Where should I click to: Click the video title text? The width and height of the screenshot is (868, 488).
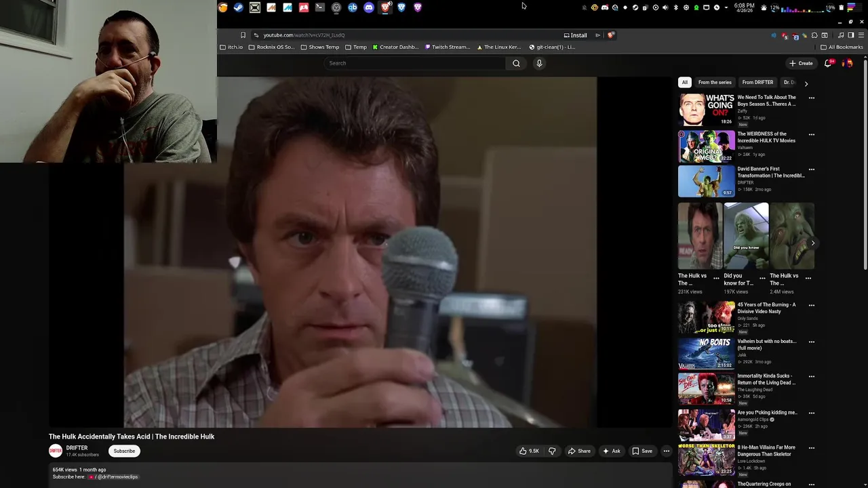click(x=132, y=436)
